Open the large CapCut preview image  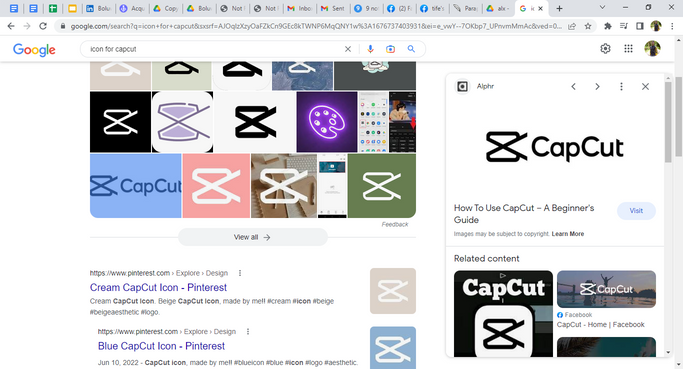click(555, 147)
